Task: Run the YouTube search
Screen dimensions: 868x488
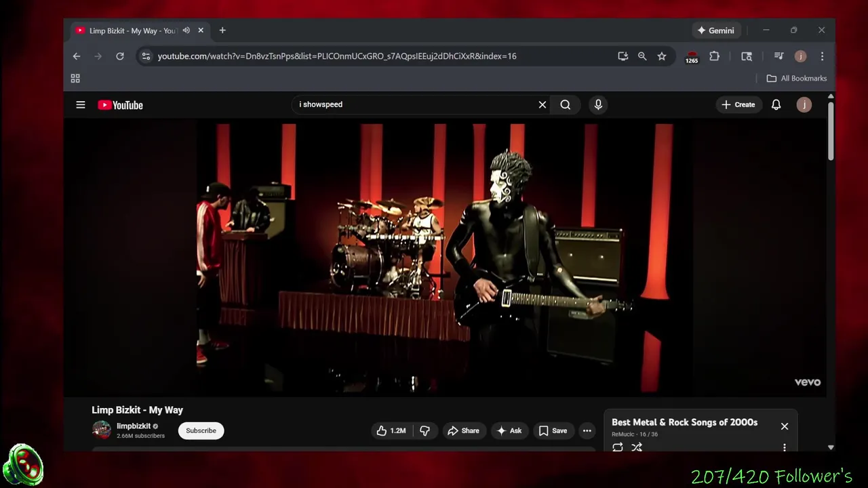Action: [566, 104]
